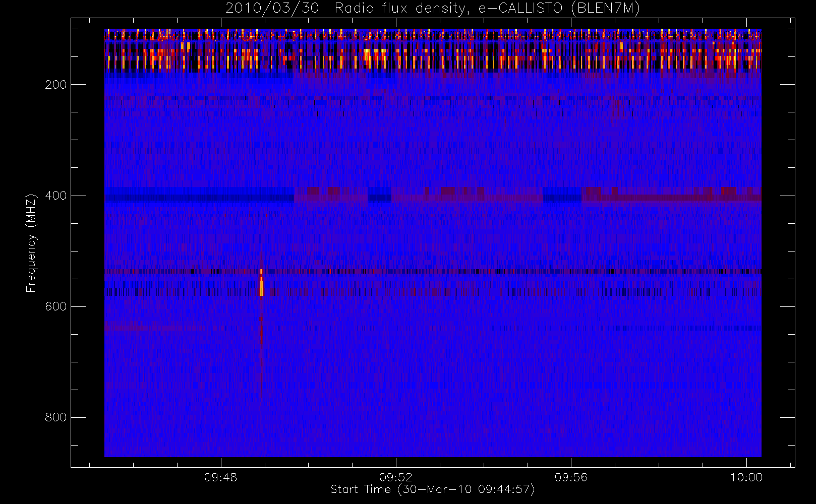The width and height of the screenshot is (816, 504).
Task: Click the 400 frequency tick label
Action: tap(56, 196)
